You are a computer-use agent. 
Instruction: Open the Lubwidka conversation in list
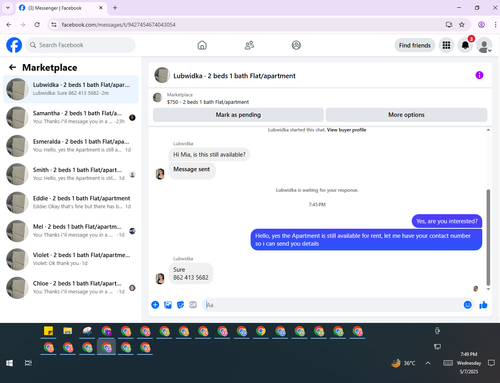(71, 89)
